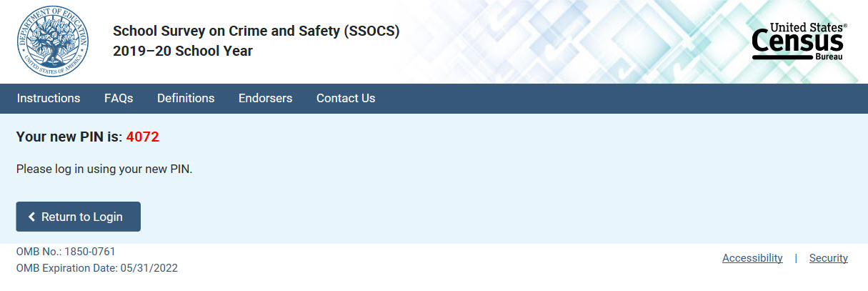View the Endorsers page

(x=265, y=98)
